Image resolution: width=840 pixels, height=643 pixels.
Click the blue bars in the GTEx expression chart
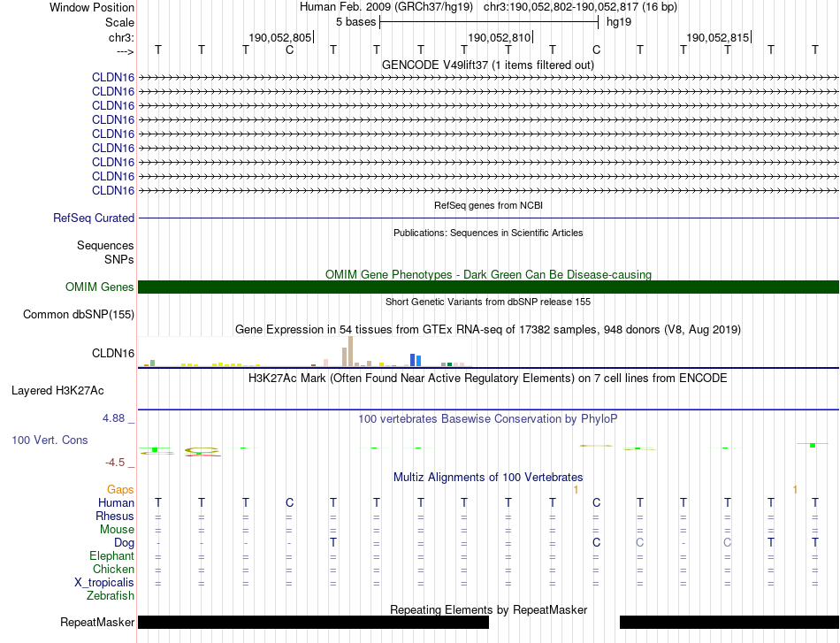click(416, 360)
